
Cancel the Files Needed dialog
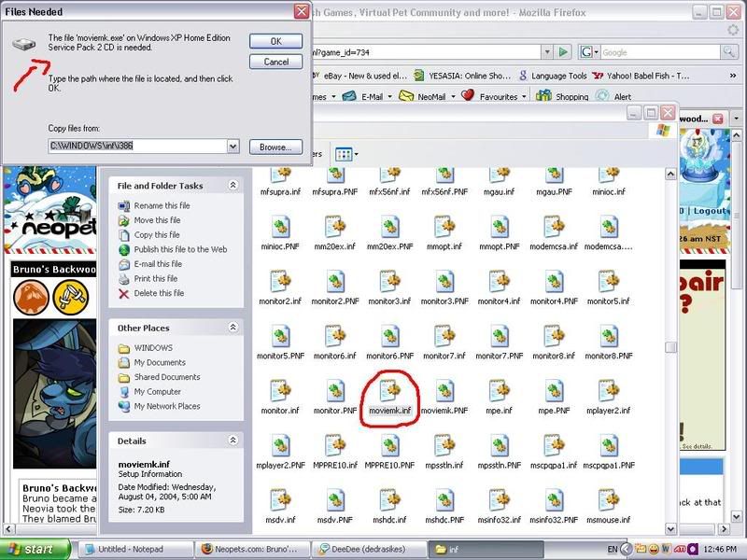pyautogui.click(x=275, y=62)
